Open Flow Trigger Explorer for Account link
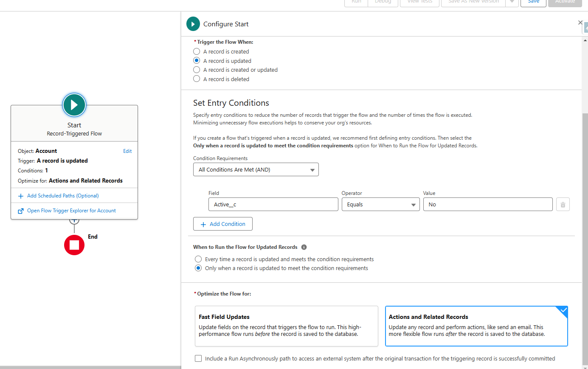This screenshot has height=369, width=588. pos(71,211)
